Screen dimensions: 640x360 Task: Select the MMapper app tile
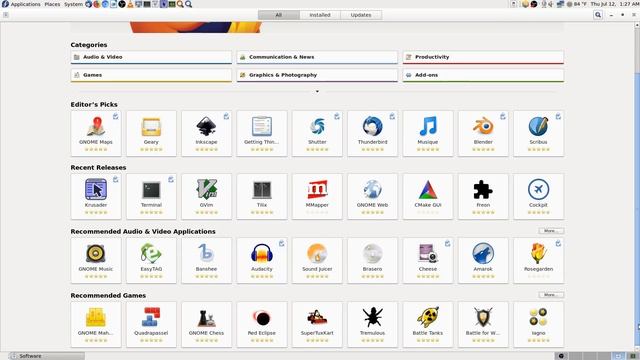(x=317, y=196)
